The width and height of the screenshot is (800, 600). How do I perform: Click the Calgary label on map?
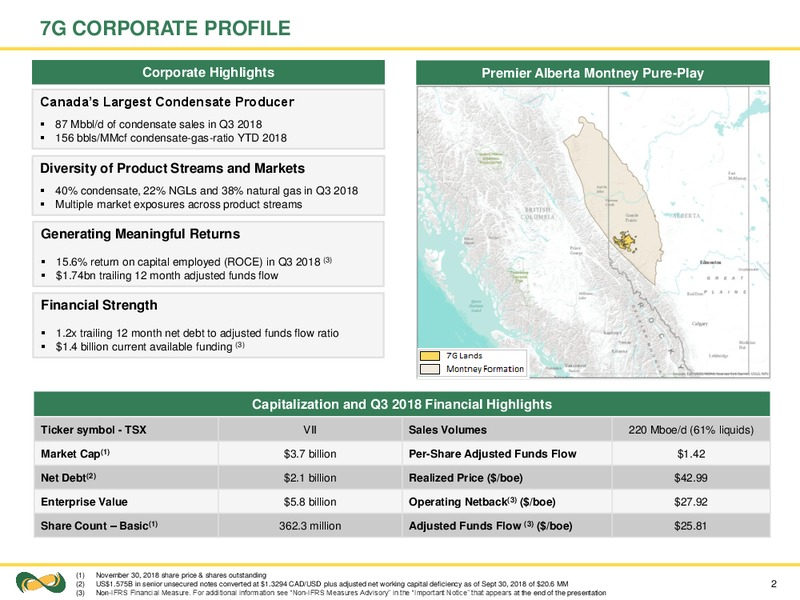pyautogui.click(x=700, y=323)
